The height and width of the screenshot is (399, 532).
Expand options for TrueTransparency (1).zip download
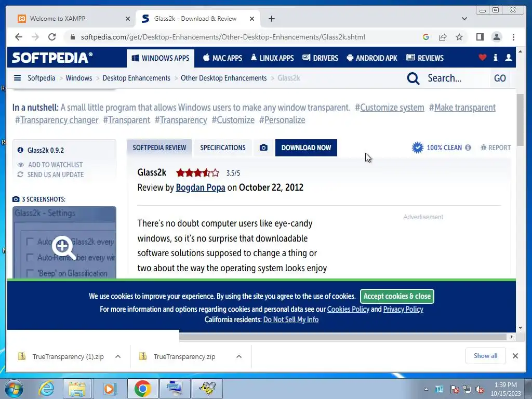tap(118, 356)
